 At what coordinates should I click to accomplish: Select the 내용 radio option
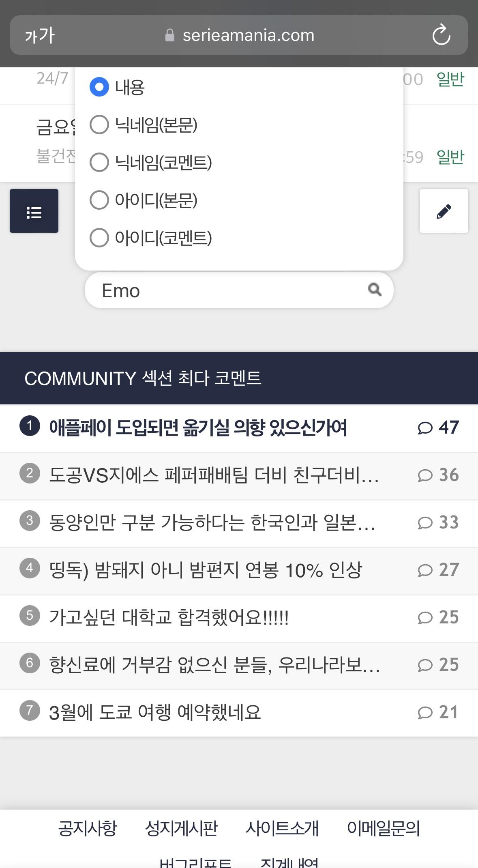tap(99, 87)
